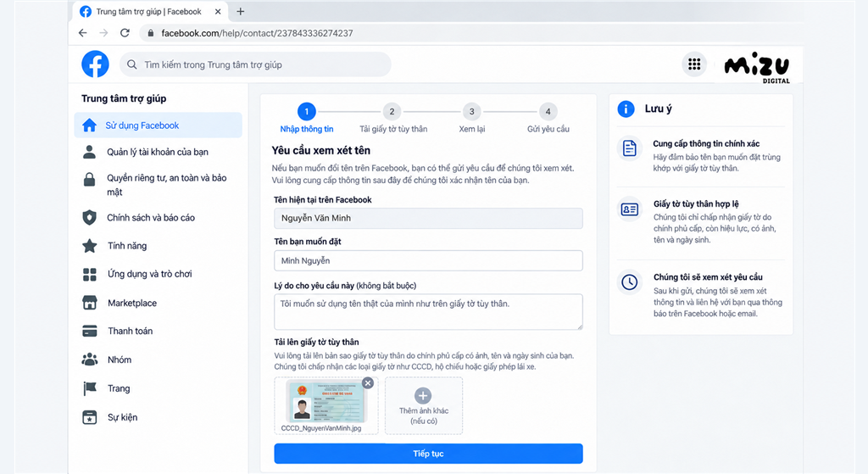868x474 pixels.
Task: Click the browser forward arrow
Action: pyautogui.click(x=103, y=33)
